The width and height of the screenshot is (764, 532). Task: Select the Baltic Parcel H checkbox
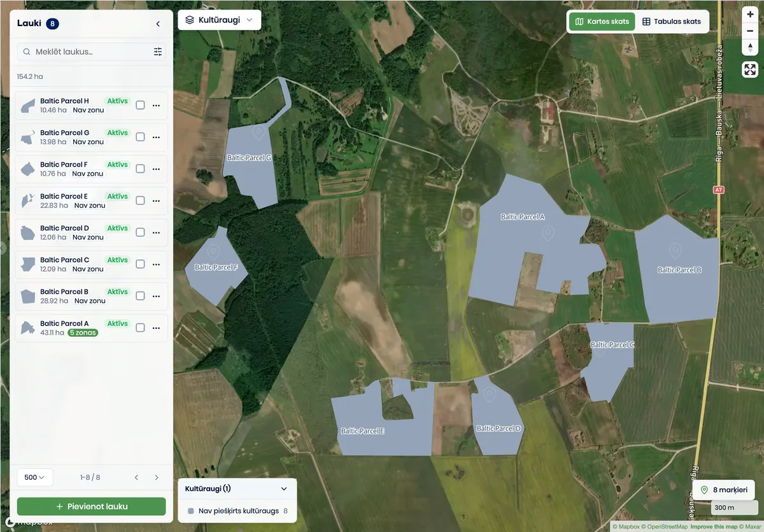point(140,106)
